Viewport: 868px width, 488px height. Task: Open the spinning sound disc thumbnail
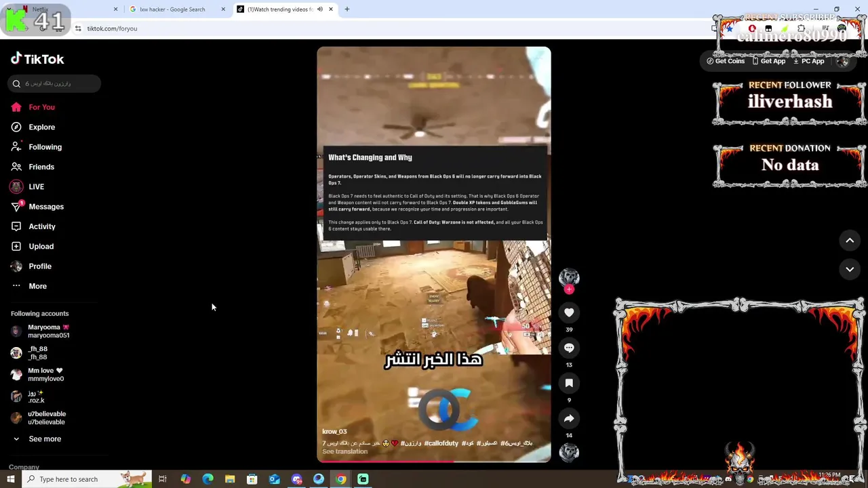[x=569, y=452]
